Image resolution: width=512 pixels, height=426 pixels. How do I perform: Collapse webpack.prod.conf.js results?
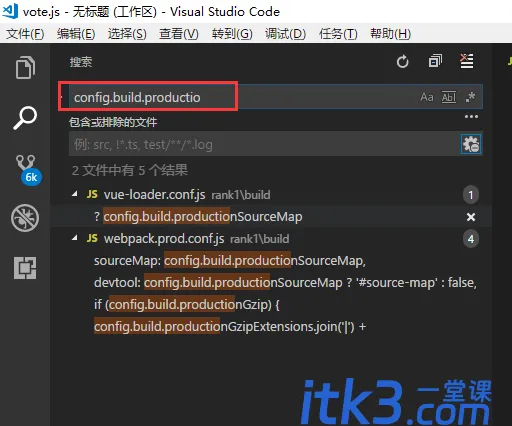point(75,238)
